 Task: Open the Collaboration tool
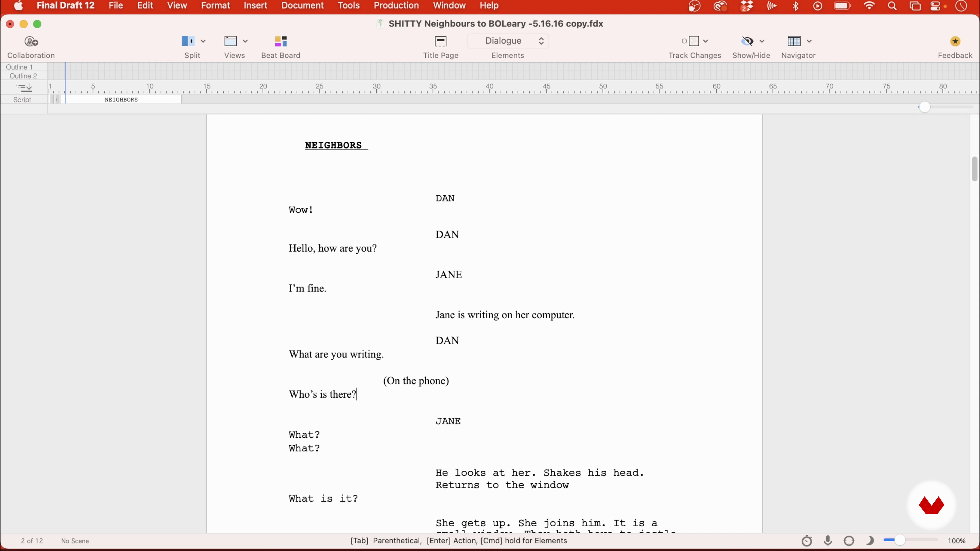click(x=31, y=41)
